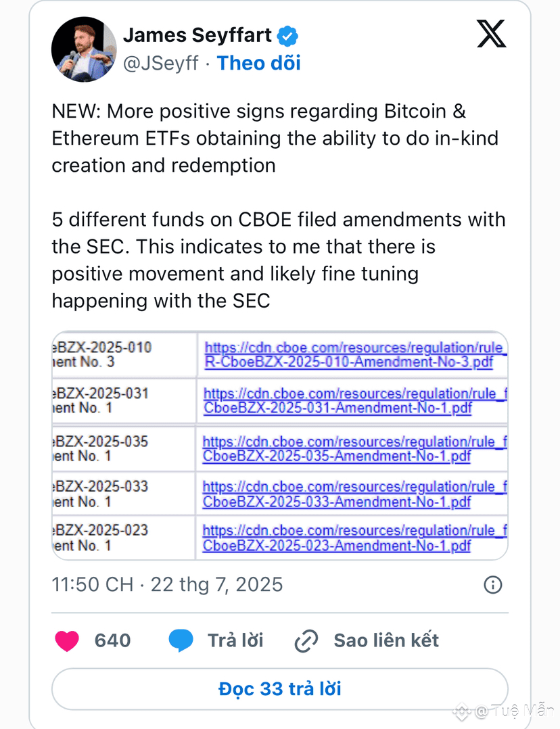Click the 640 likes count
This screenshot has height=729, width=560.
[112, 640]
